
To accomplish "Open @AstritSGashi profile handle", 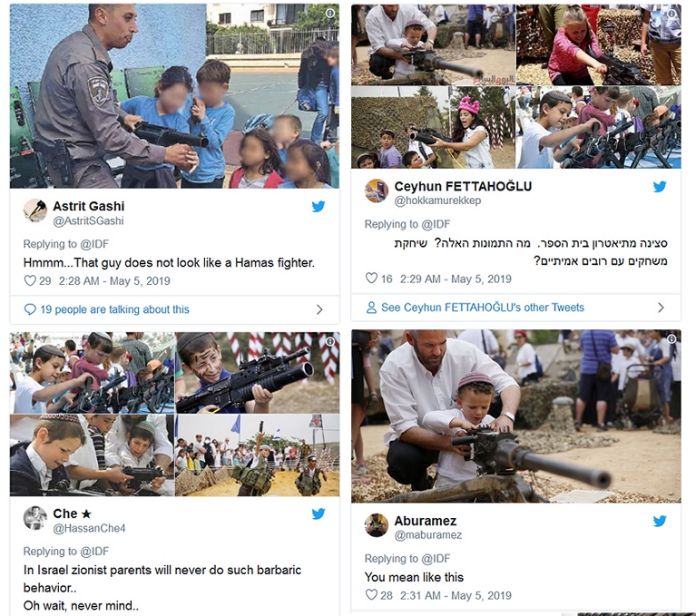I will (x=88, y=220).
